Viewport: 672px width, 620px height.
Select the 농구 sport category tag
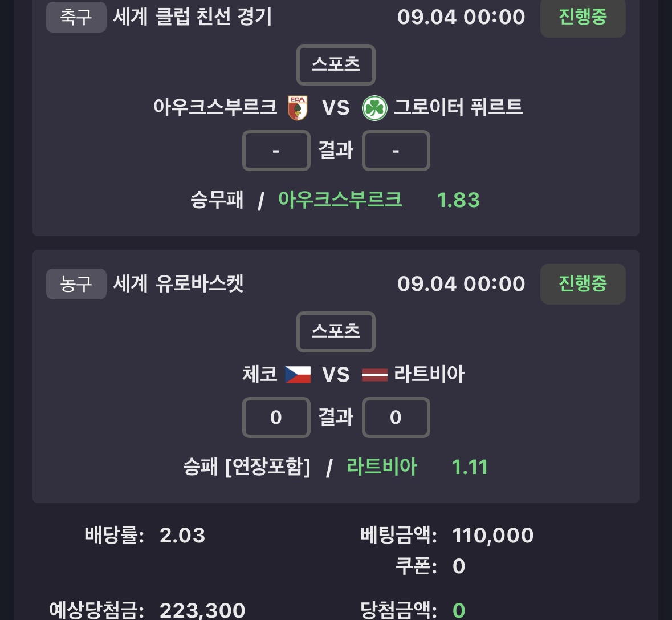(x=76, y=284)
